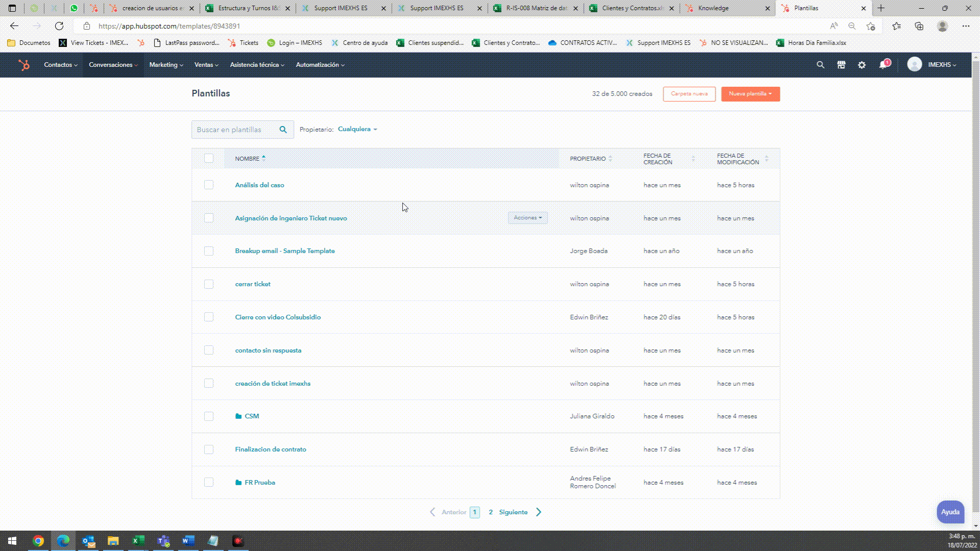Viewport: 980px width, 551px height.
Task: Open the settings gear icon
Action: [862, 65]
